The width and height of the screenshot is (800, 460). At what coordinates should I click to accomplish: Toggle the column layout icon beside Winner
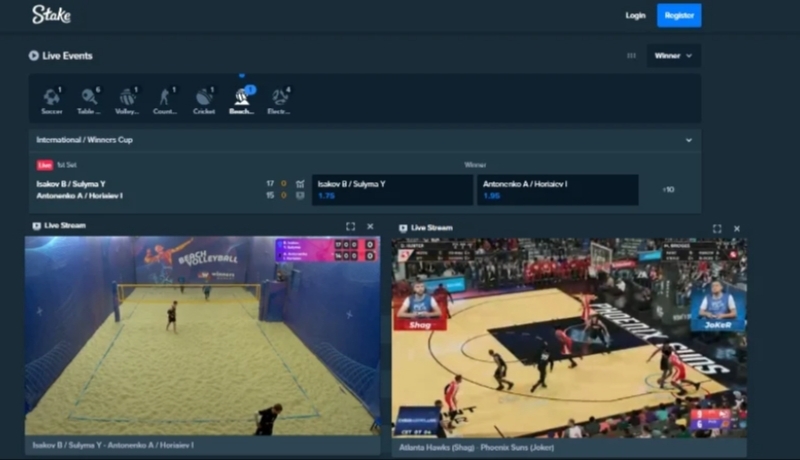pyautogui.click(x=631, y=56)
